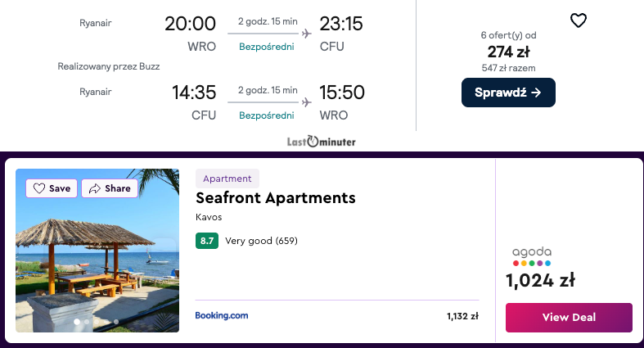644x348 pixels.
Task: Save Seafront Apartments to favorites
Action: click(x=52, y=188)
